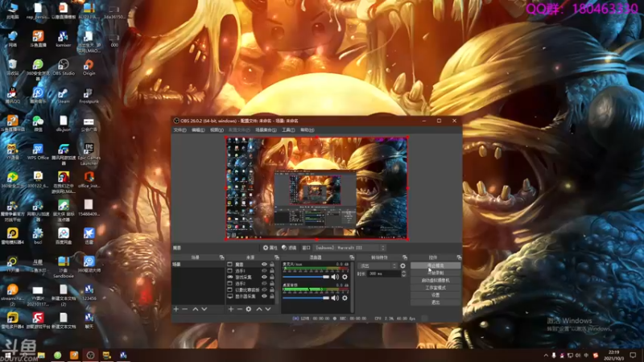Pop out the 来源 dock panel
The image size is (644, 362).
(276, 257)
